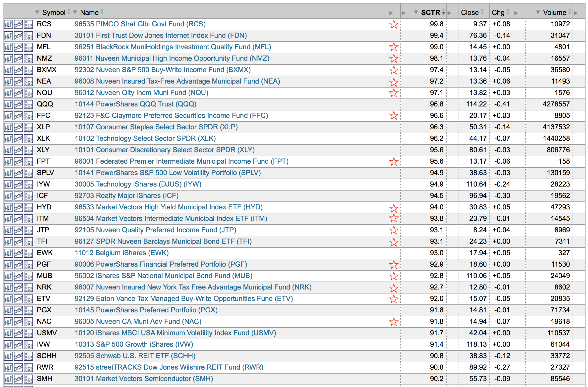Select SCTR value 96.8 in QQQ row

(437, 104)
